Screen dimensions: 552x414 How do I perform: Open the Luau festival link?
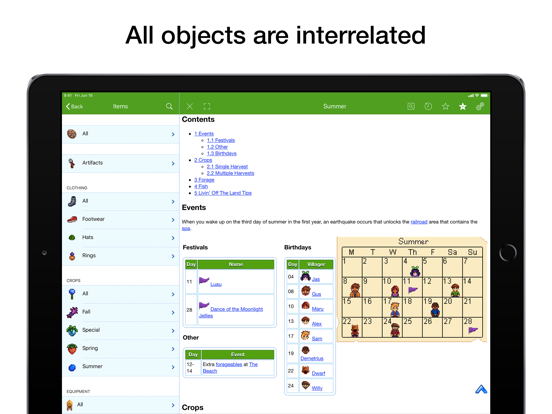[216, 284]
